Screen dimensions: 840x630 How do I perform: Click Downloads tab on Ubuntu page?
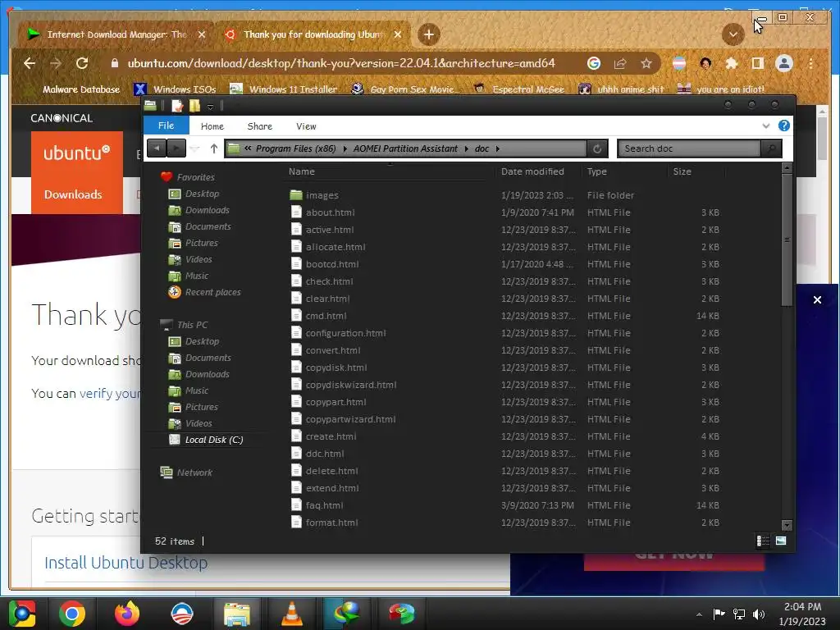[73, 194]
